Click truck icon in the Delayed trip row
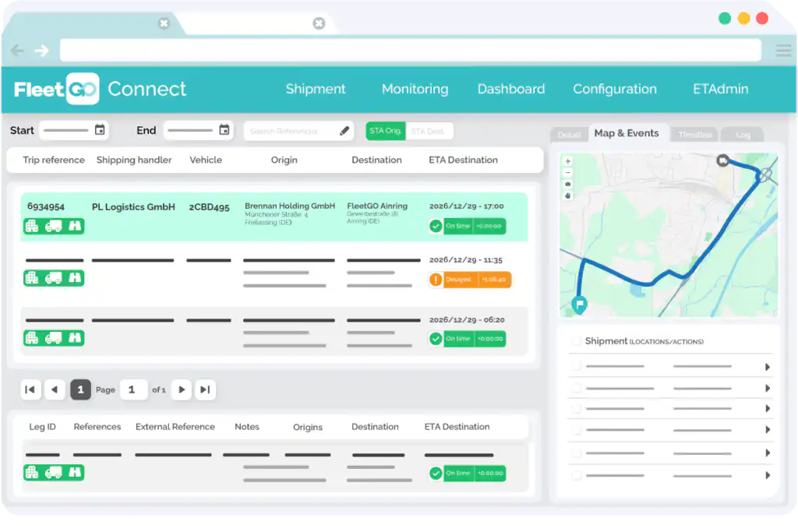Viewport: 798px width, 532px height. [x=54, y=278]
